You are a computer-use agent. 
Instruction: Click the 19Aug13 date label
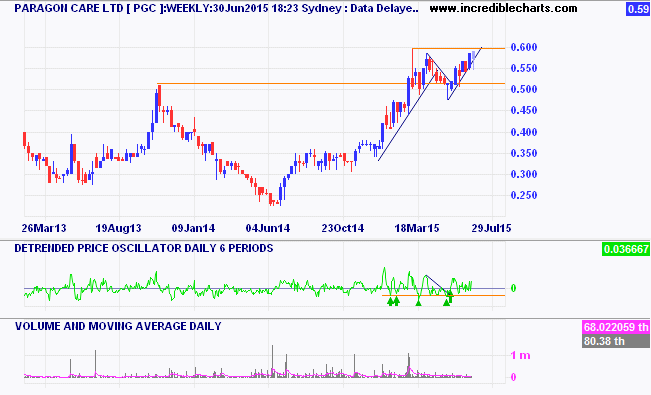click(118, 228)
